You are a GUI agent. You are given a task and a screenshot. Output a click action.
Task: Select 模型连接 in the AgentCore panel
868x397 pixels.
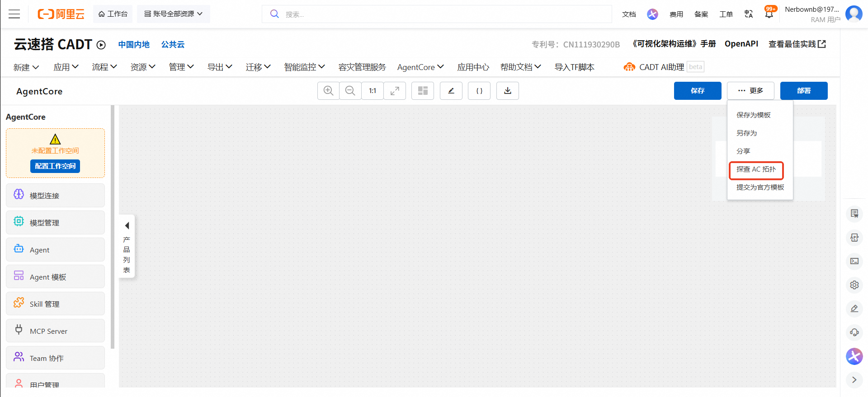(55, 196)
